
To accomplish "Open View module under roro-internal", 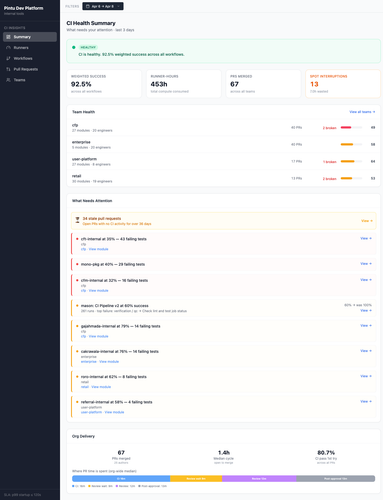I will point(101,387).
